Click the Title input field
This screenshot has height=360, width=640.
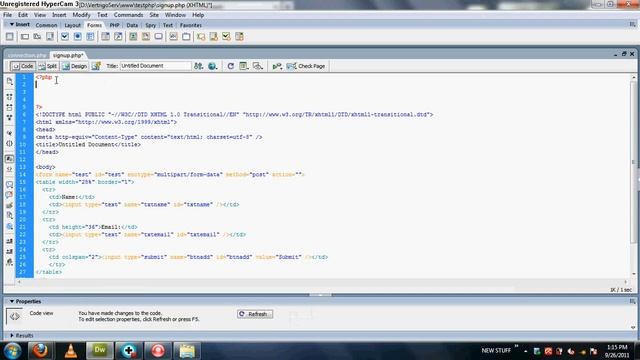(155, 66)
